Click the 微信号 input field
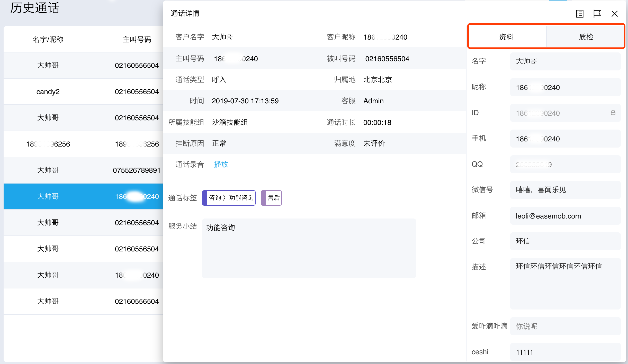The image size is (628, 364). (x=565, y=190)
